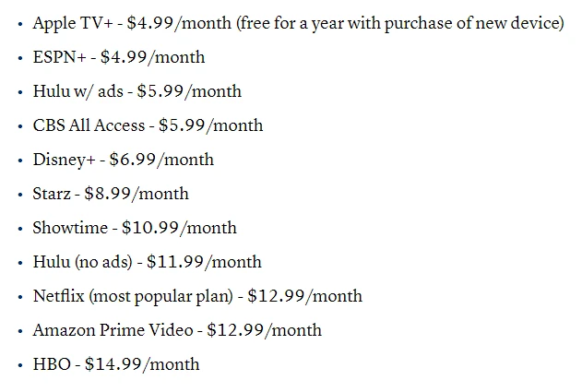This screenshot has width=582, height=392.
Task: Click the bullet point beside Apple TV+
Action: point(20,24)
